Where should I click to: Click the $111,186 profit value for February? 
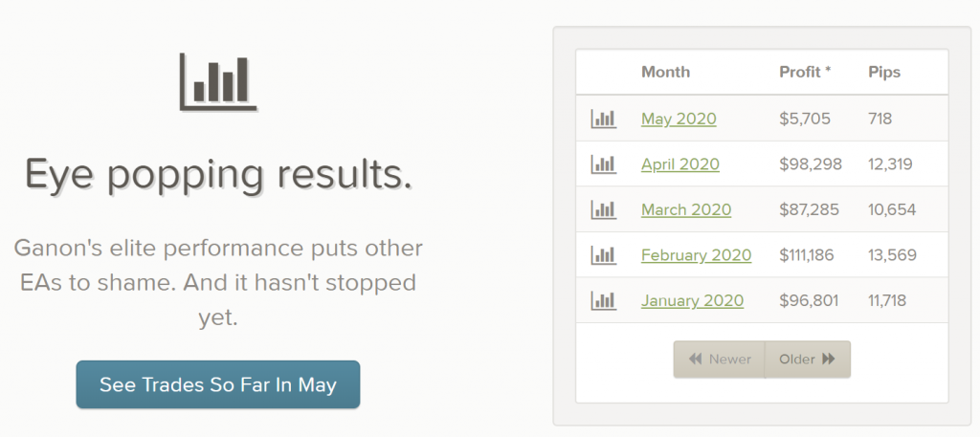point(806,255)
